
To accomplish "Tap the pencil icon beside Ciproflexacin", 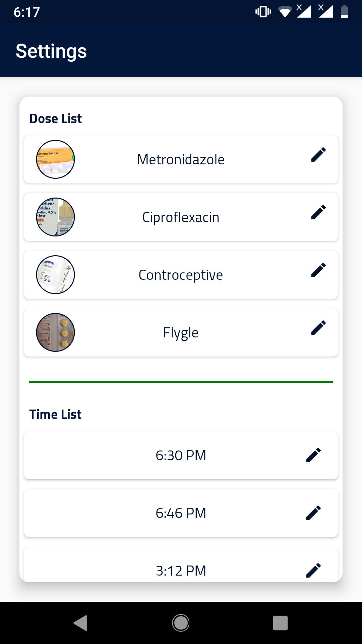I will point(318,212).
